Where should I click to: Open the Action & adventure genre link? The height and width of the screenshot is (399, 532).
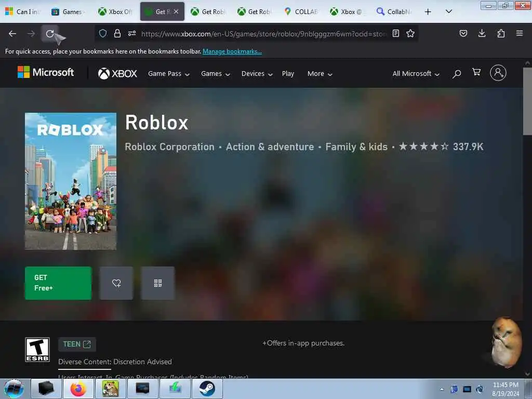270,147
